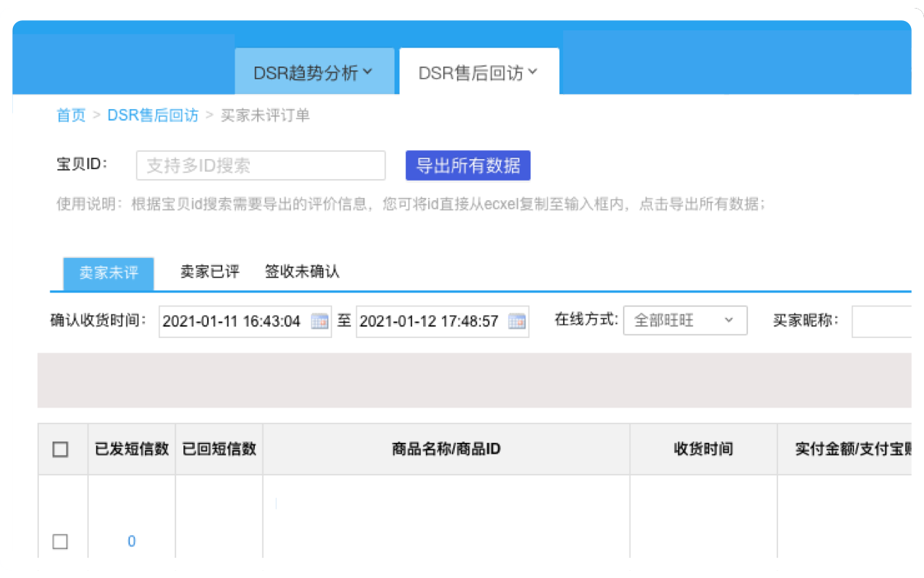Expand the DSR售后回访 chevron arrow

[x=533, y=72]
